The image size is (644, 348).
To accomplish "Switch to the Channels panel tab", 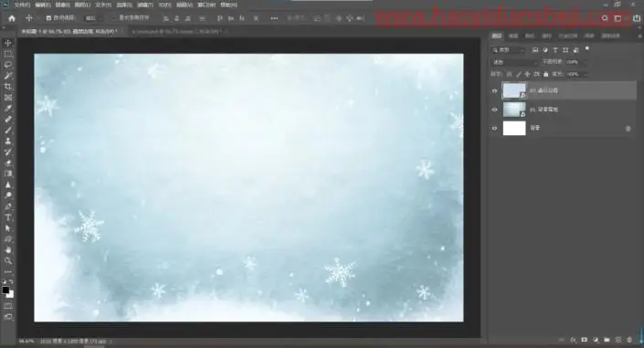I will (513, 36).
